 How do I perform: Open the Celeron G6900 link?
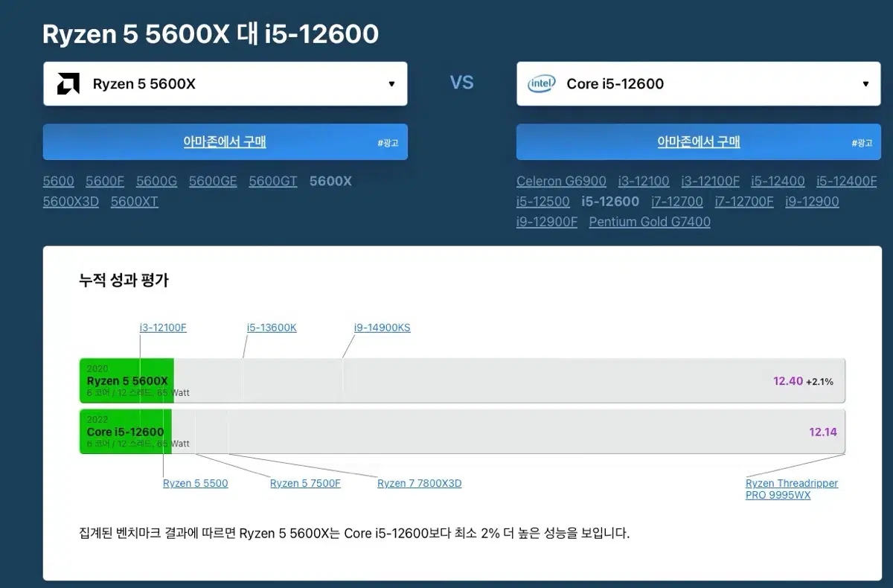pyautogui.click(x=561, y=181)
